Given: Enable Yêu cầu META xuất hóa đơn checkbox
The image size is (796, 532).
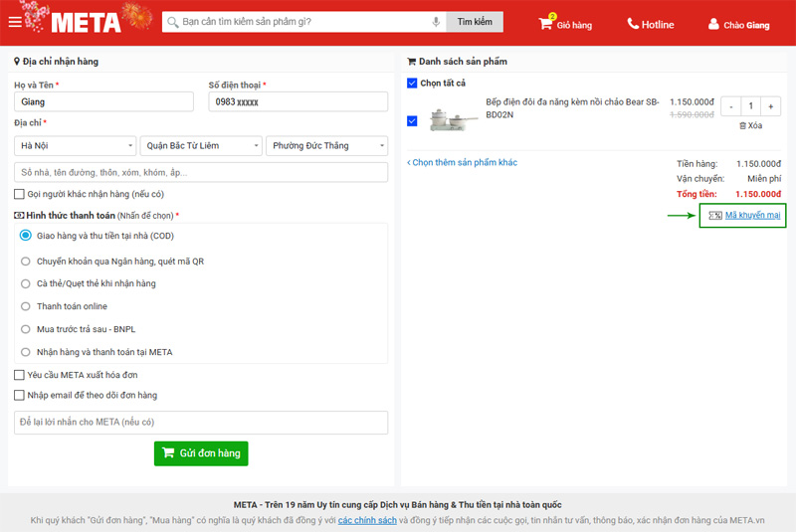Looking at the screenshot, I should (20, 375).
